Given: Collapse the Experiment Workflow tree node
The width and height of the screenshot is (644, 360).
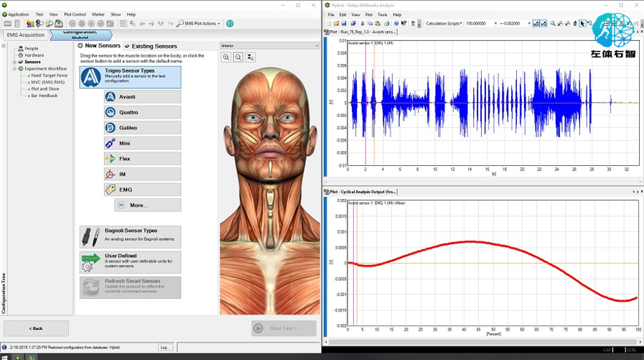Looking at the screenshot, I should click(x=14, y=69).
